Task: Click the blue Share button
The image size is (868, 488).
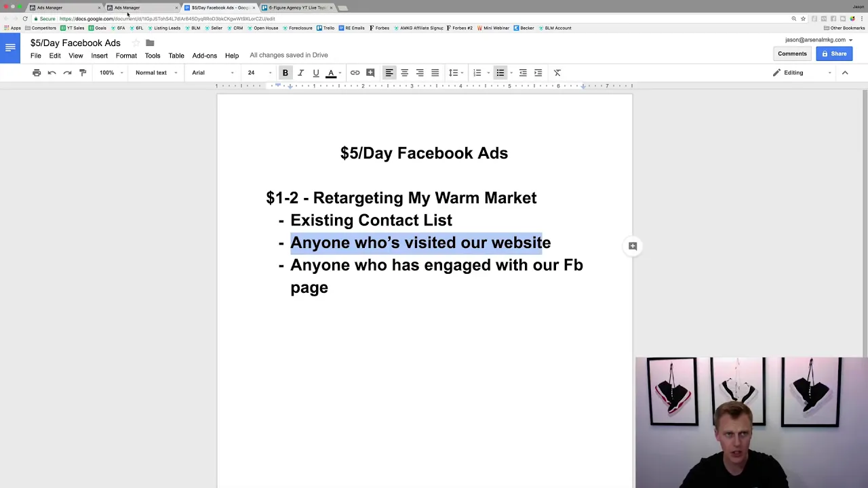Action: 834,54
